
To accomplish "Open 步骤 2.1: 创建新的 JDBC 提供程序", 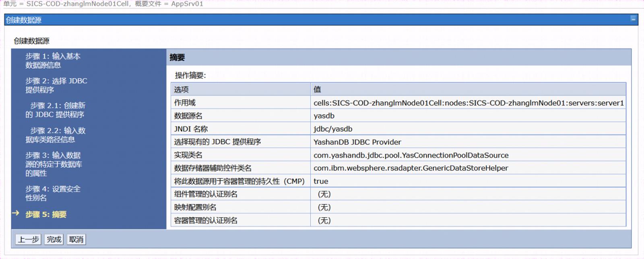I will [55, 110].
